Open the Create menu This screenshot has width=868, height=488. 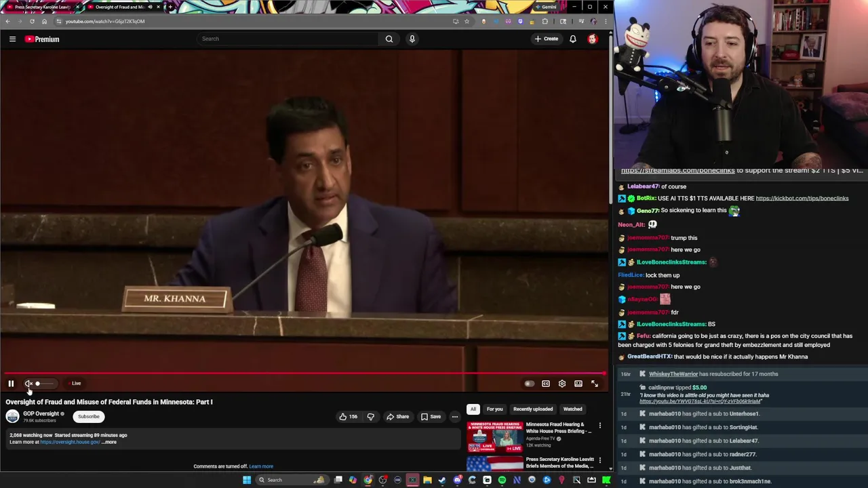pyautogui.click(x=546, y=39)
